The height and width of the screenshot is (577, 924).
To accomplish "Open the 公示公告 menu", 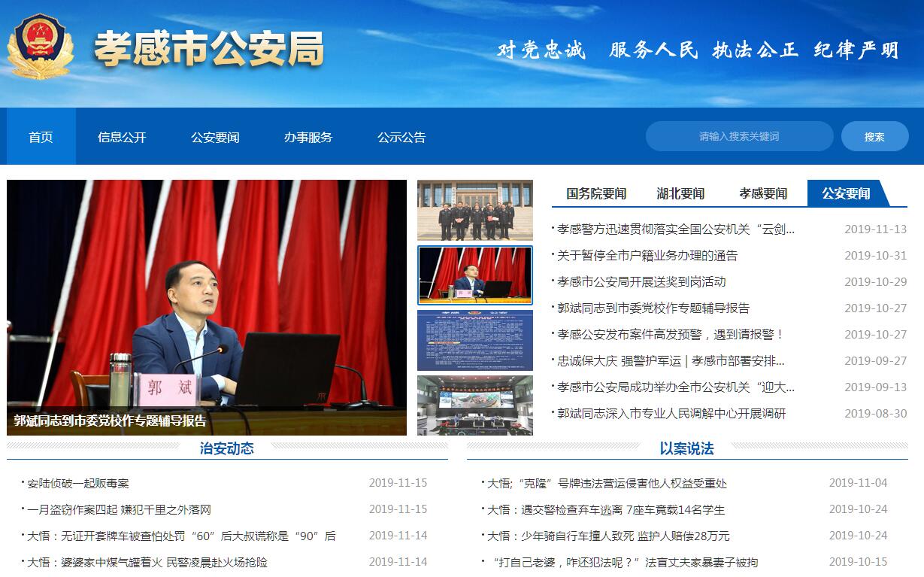I will point(401,137).
